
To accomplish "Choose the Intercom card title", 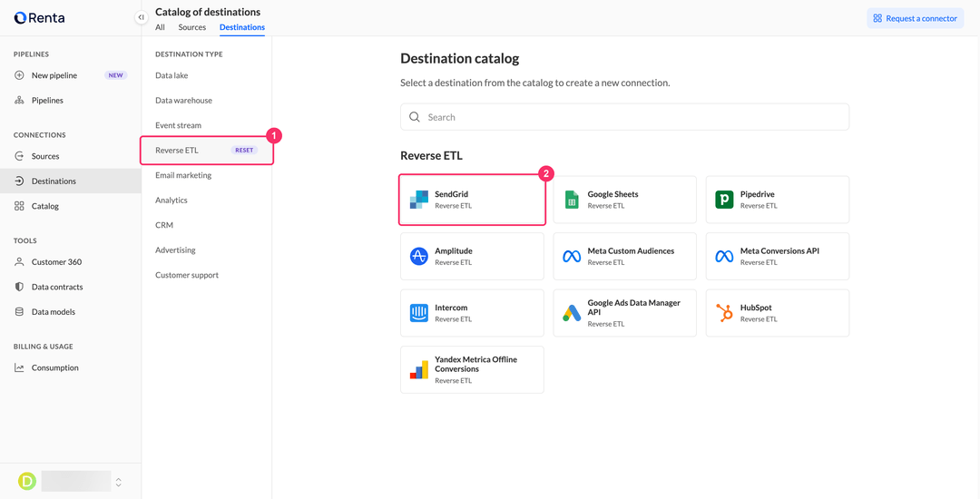I will [451, 308].
